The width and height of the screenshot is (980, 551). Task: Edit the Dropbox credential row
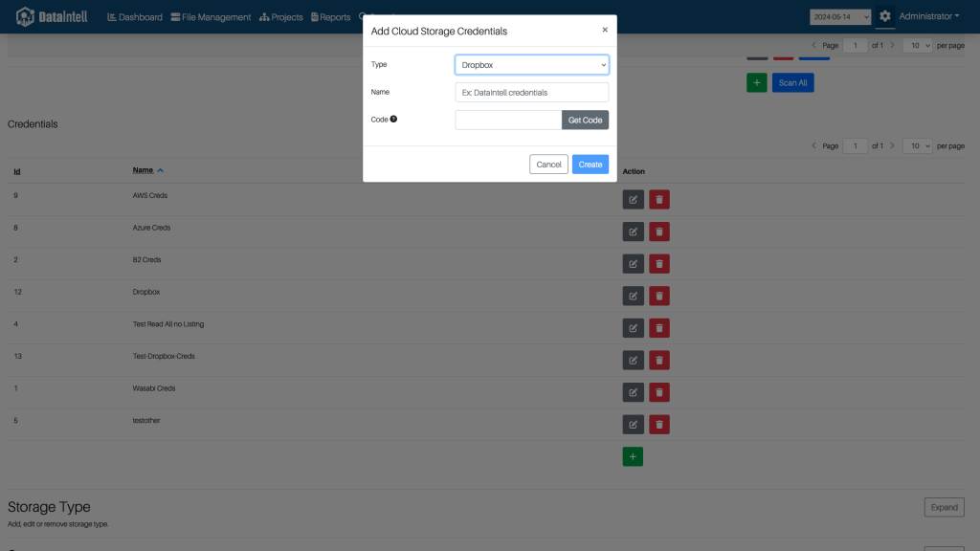pos(634,297)
